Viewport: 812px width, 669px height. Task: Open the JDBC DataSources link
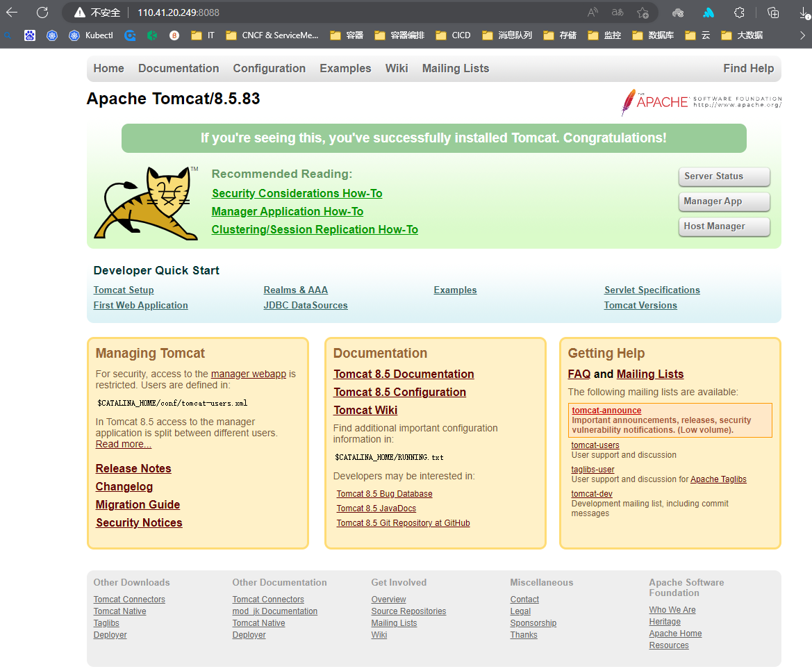pyautogui.click(x=306, y=305)
